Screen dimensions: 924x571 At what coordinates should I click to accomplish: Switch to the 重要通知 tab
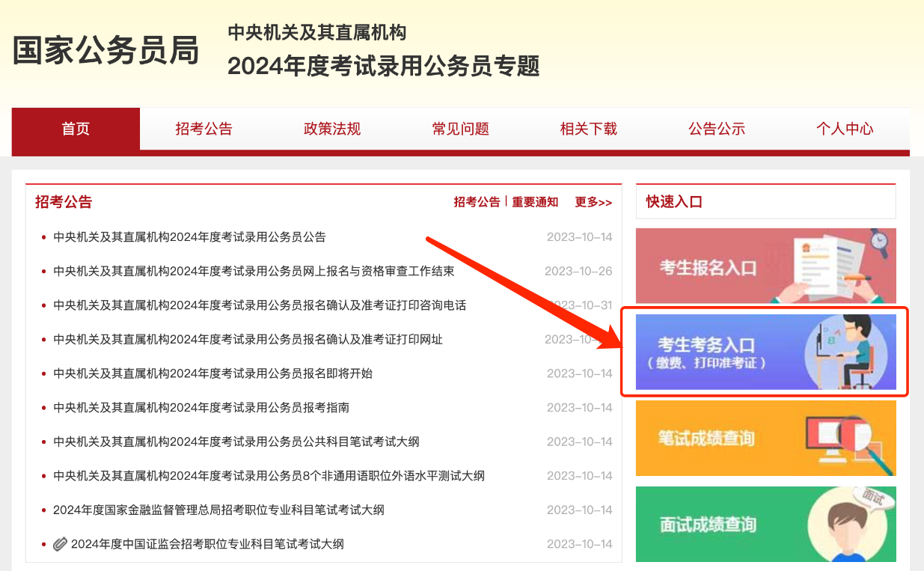point(534,201)
